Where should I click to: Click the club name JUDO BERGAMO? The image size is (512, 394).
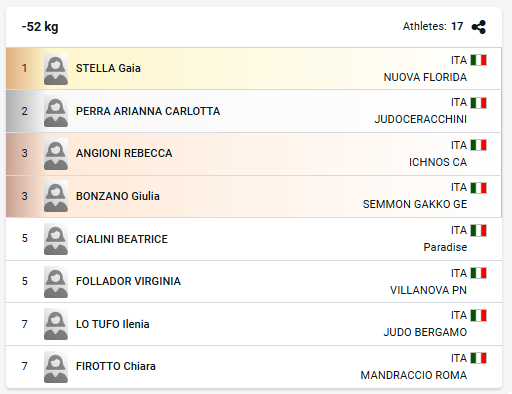coord(425,332)
